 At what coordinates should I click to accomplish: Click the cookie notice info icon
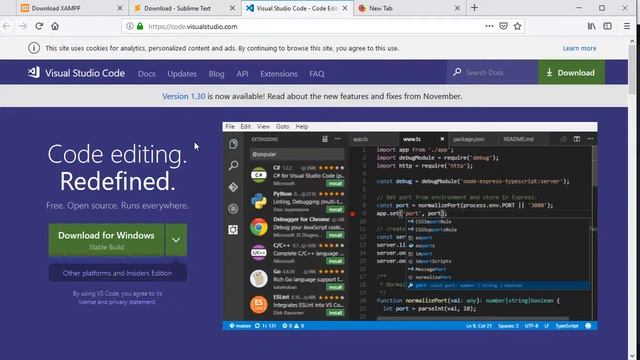pyautogui.click(x=34, y=48)
